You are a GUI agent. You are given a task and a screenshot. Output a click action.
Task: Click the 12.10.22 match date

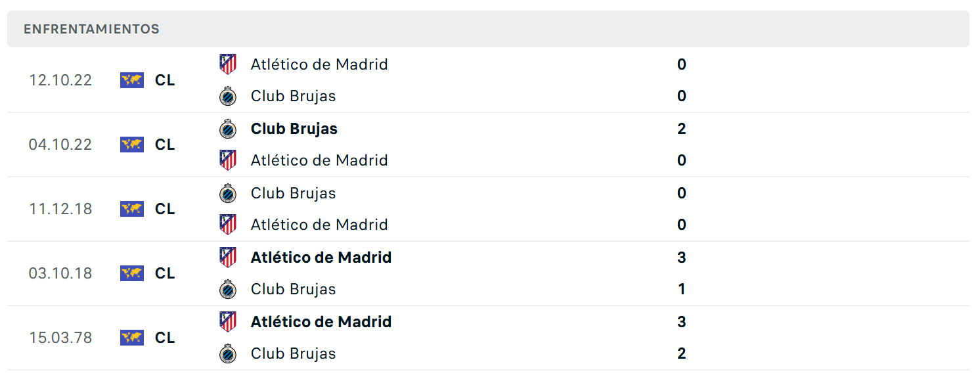[60, 80]
